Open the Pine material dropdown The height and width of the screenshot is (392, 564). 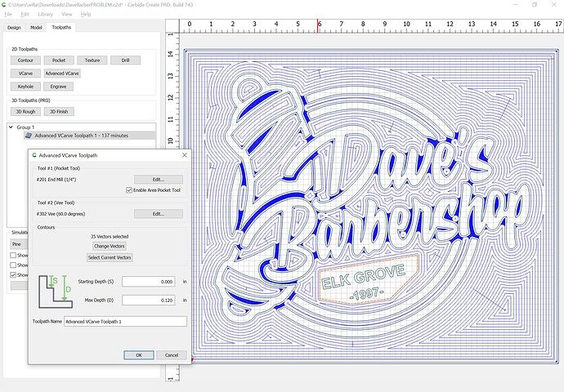[x=18, y=243]
